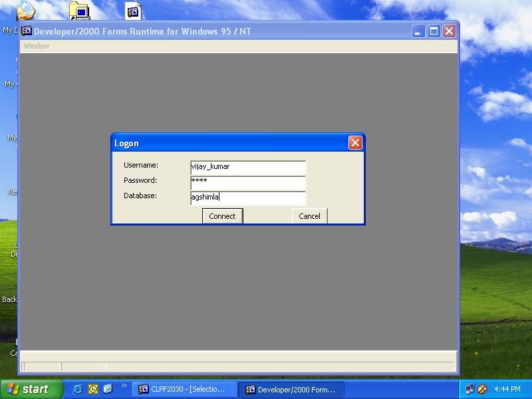The width and height of the screenshot is (532, 399).
Task: Click the yellow Quick Launch icon
Action: click(93, 389)
